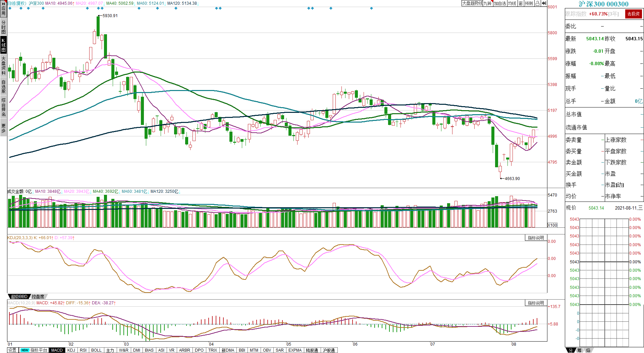The image size is (644, 353).
Task: Select the 筹 tab below mini chart
Action: click(x=579, y=350)
